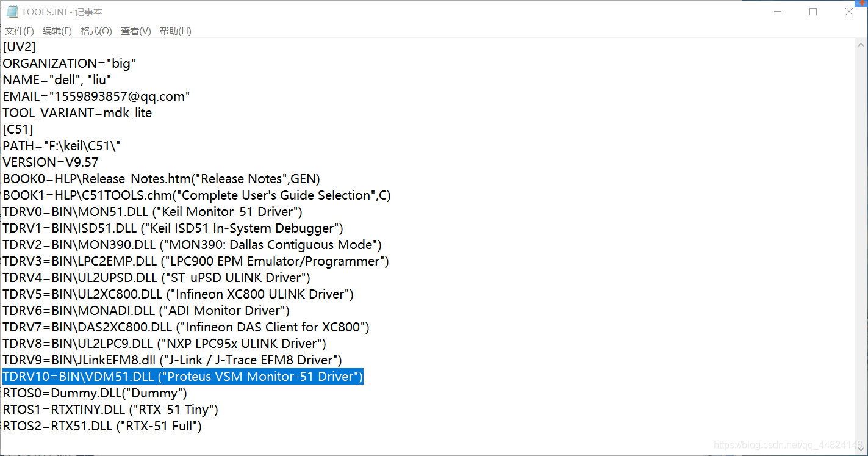Click the TDRV6 ADI Monitor Driver line
This screenshot has height=456, width=868.
tap(146, 311)
